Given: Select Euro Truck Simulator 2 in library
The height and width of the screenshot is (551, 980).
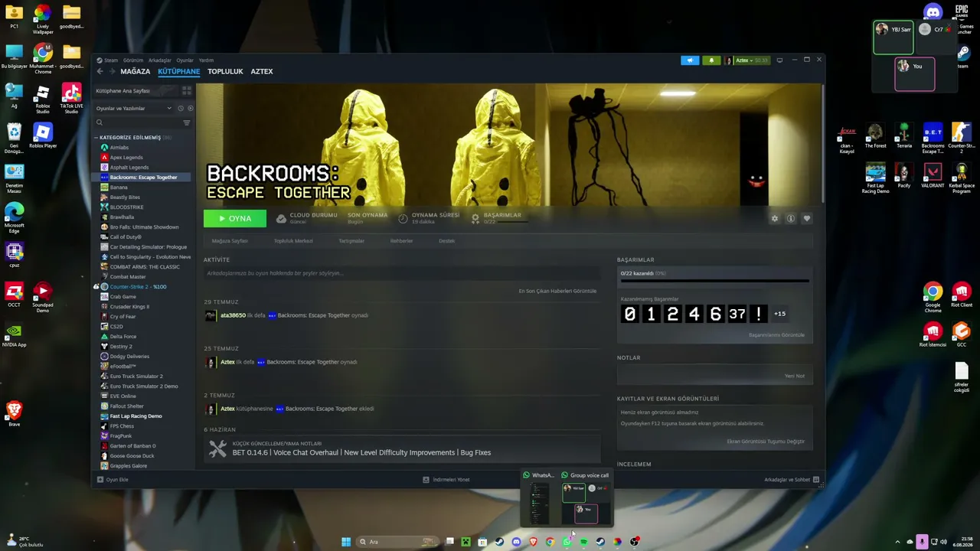Looking at the screenshot, I should pos(136,377).
